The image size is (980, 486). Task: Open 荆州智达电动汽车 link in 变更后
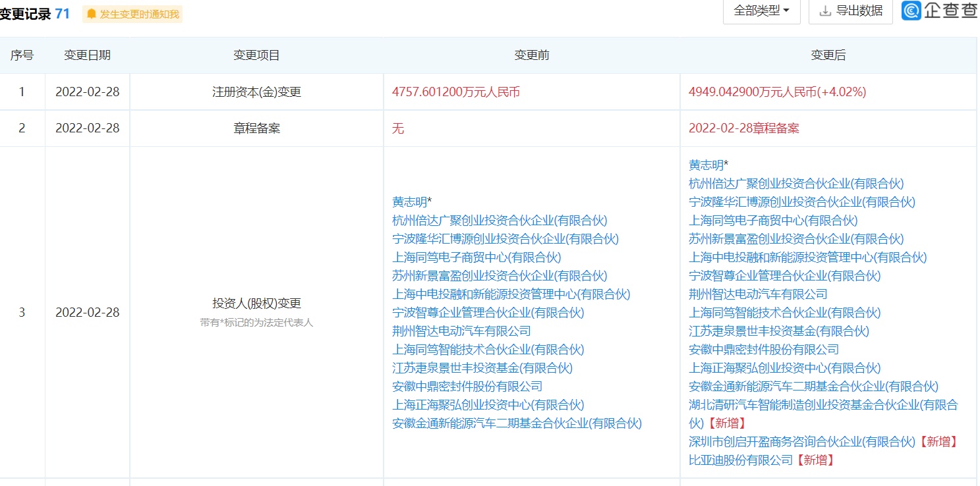(x=758, y=294)
